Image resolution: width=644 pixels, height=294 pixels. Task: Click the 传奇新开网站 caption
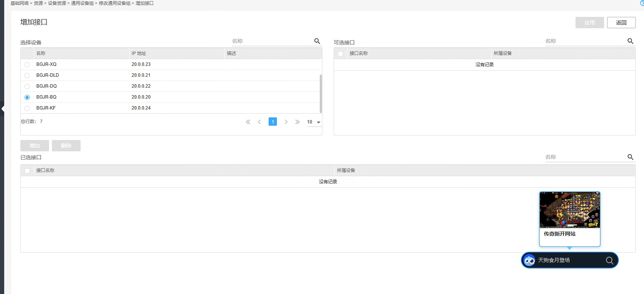[x=560, y=234]
